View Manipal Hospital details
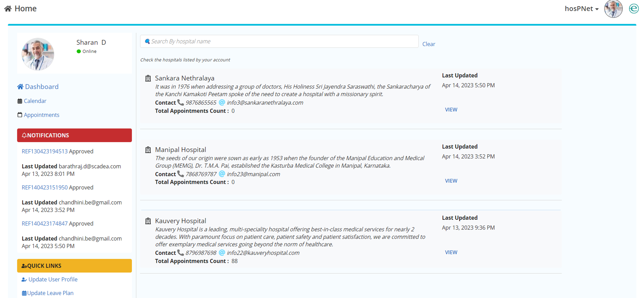The image size is (644, 298). (451, 181)
